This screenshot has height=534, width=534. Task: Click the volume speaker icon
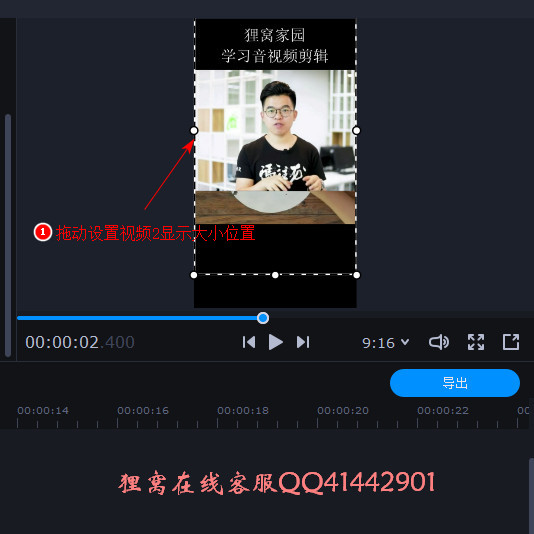pyautogui.click(x=439, y=342)
